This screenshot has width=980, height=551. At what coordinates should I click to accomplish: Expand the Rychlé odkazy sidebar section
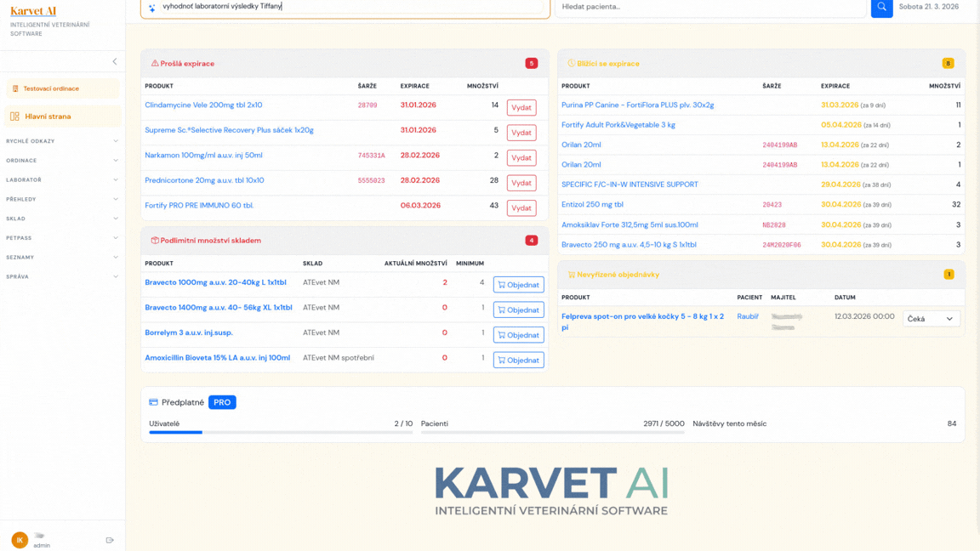[x=62, y=141]
